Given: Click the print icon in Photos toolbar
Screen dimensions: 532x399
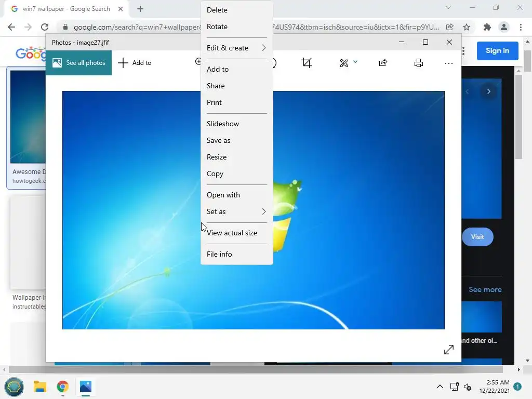Looking at the screenshot, I should pos(419,63).
